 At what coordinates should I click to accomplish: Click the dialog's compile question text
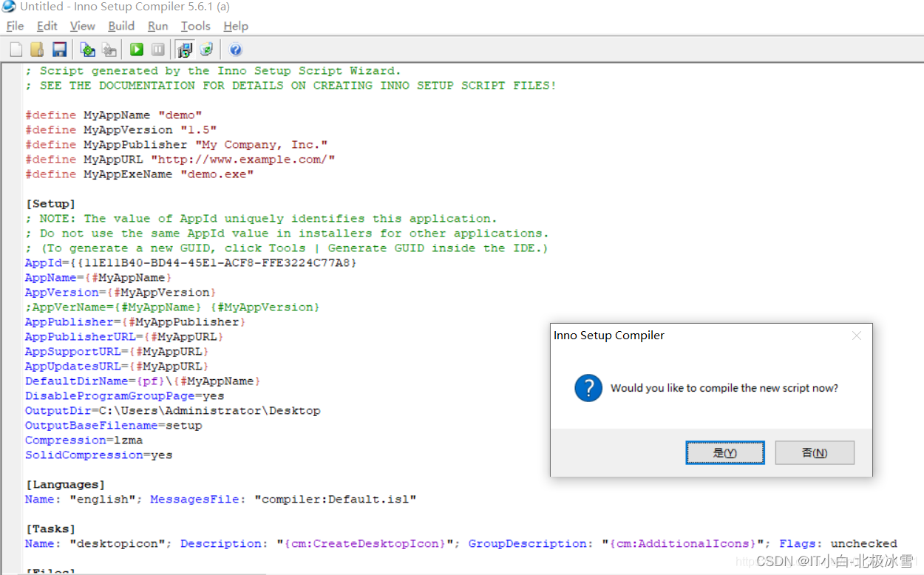click(x=724, y=388)
